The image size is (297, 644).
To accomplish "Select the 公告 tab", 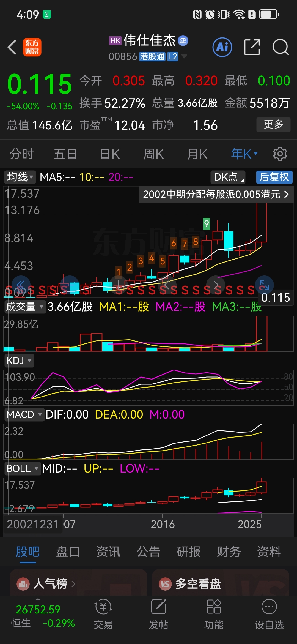I will tap(148, 552).
